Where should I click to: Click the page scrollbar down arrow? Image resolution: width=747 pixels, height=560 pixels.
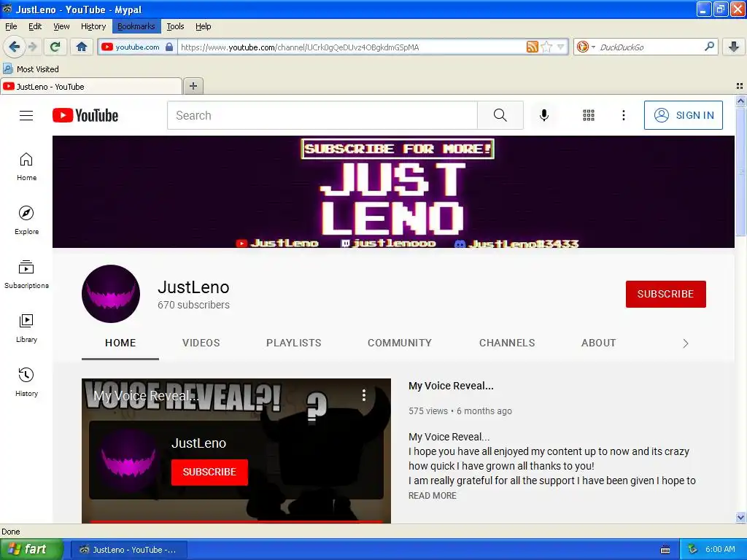click(740, 517)
